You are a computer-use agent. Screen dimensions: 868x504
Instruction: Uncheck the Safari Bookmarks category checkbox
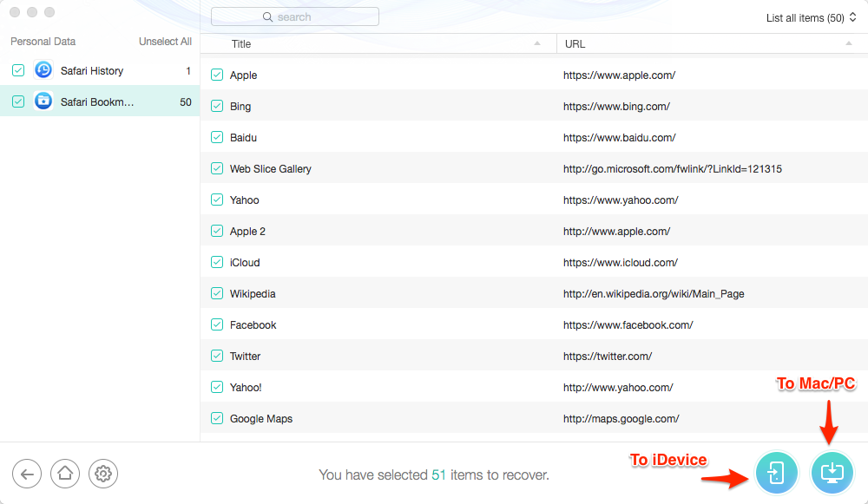point(18,101)
